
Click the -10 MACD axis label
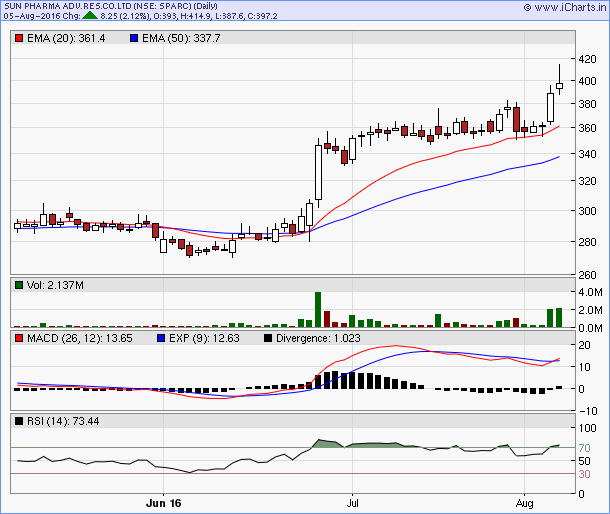click(x=588, y=411)
